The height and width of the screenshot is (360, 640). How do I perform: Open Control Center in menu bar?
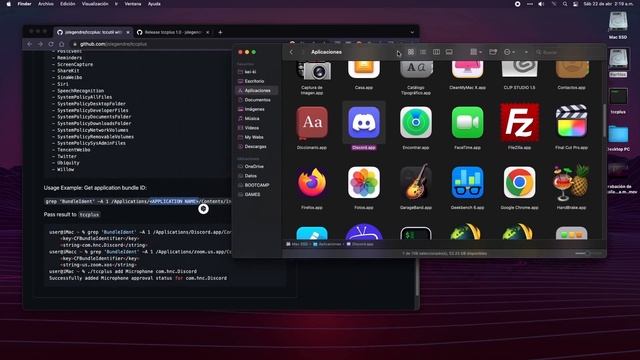click(x=576, y=4)
